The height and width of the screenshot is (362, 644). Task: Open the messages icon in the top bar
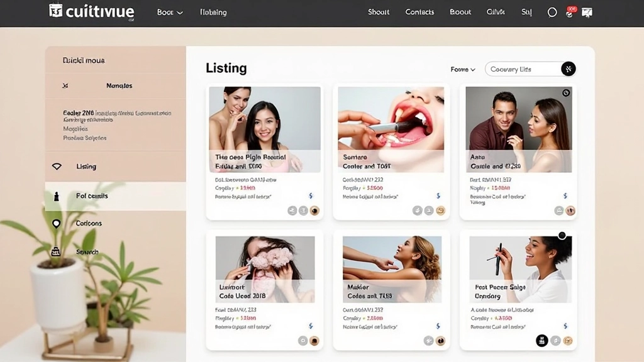[x=587, y=11]
